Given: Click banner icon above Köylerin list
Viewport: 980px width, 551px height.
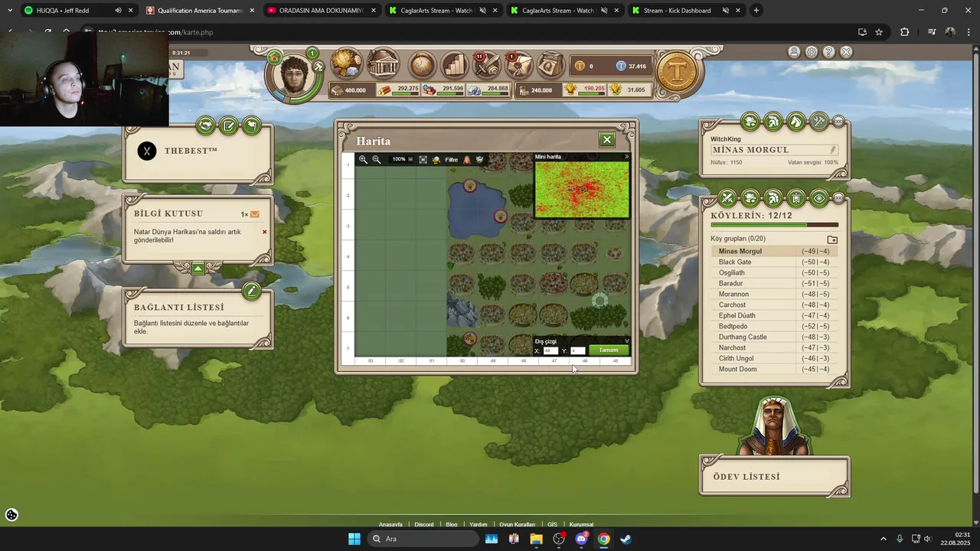Looking at the screenshot, I should click(796, 198).
